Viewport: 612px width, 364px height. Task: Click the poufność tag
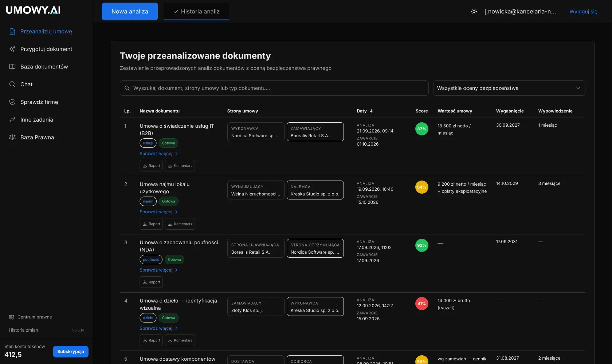click(x=151, y=260)
